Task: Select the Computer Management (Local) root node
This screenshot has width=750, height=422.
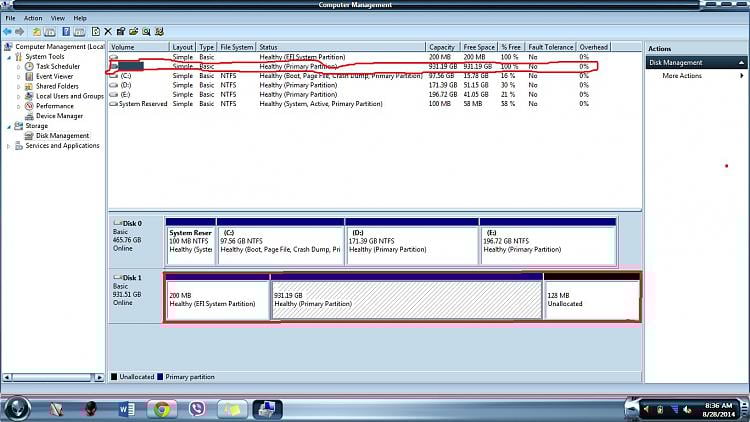Action: [59, 46]
